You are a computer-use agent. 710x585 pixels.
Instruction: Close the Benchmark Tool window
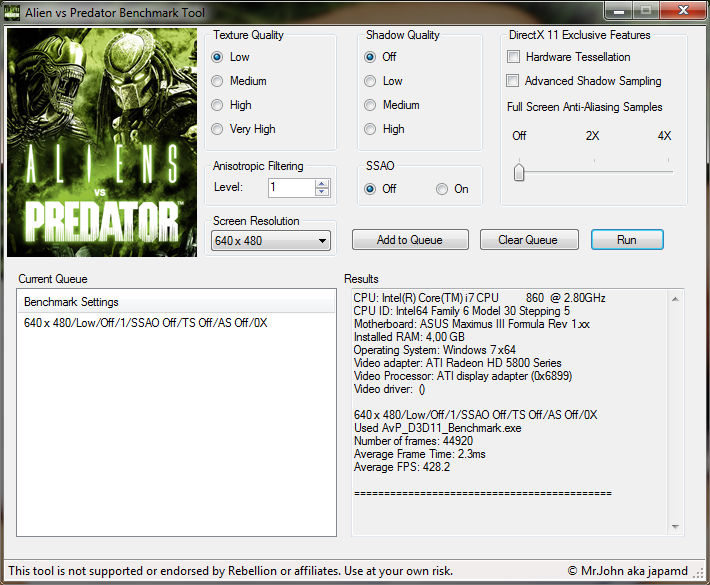[683, 10]
